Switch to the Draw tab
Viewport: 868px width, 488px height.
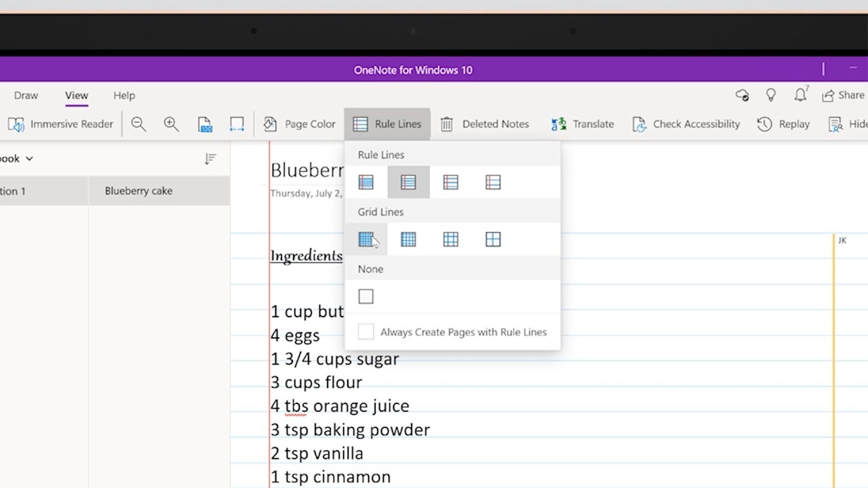pos(26,96)
